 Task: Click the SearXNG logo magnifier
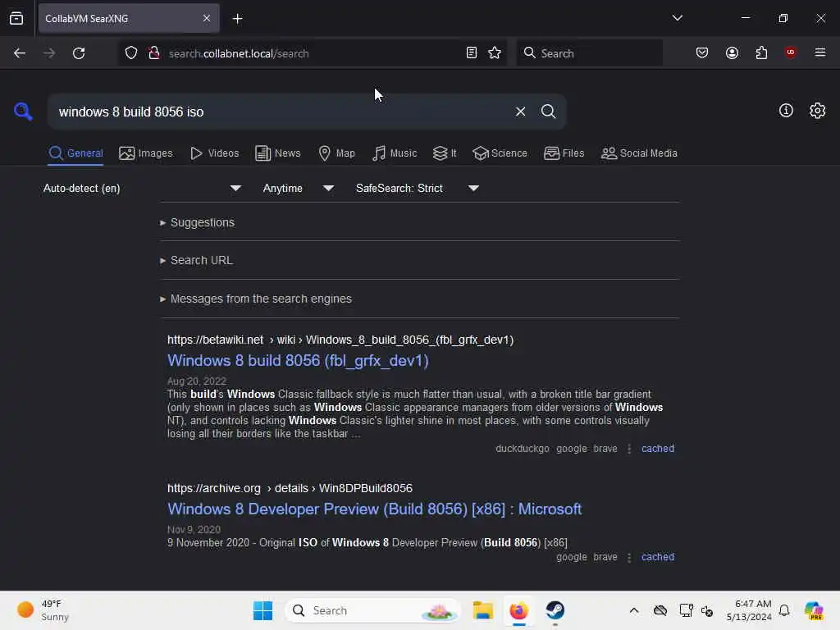(23, 112)
